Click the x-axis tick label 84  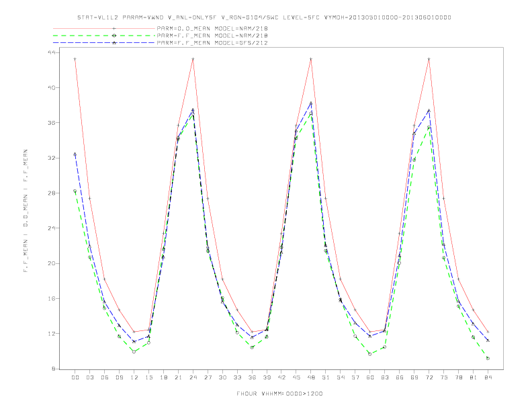coord(488,377)
